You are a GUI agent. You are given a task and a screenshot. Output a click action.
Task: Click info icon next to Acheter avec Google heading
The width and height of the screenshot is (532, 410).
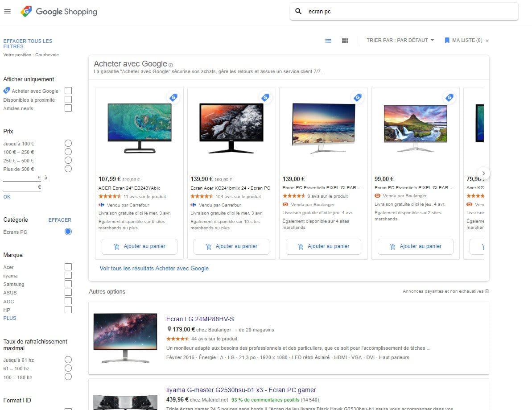(x=171, y=65)
